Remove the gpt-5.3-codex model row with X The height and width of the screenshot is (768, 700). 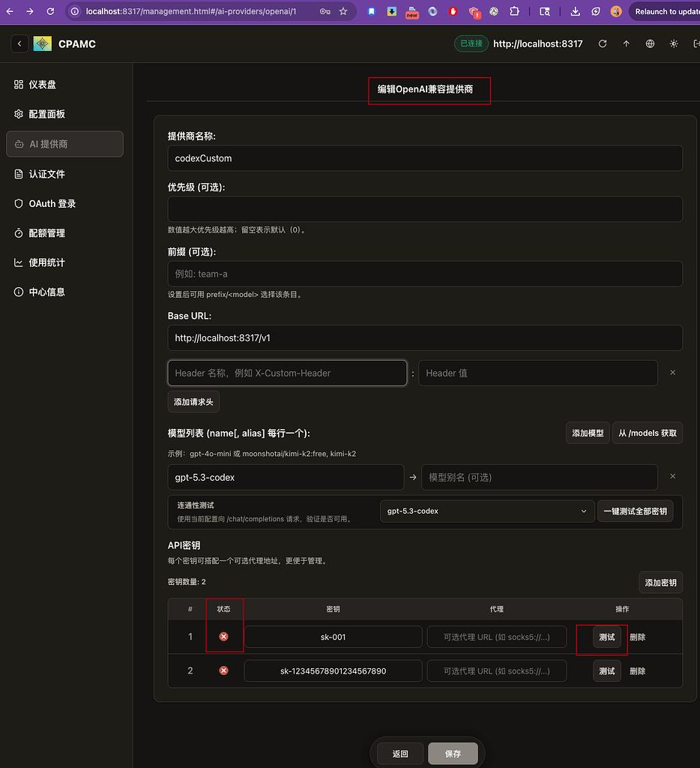coord(672,476)
